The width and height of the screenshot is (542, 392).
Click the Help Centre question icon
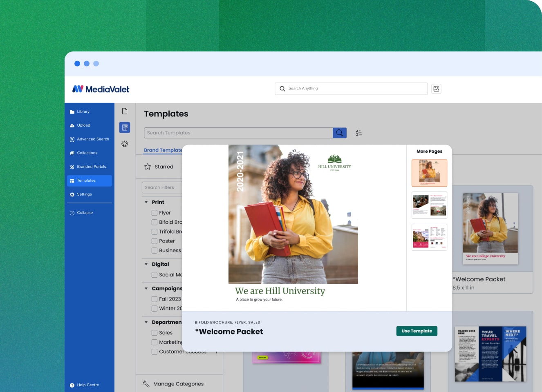(72, 385)
